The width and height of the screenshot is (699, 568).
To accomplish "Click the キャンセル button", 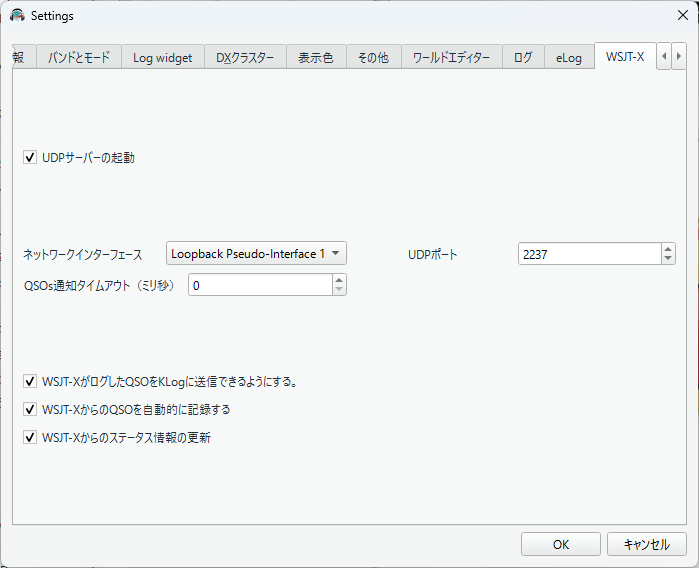I will point(646,544).
